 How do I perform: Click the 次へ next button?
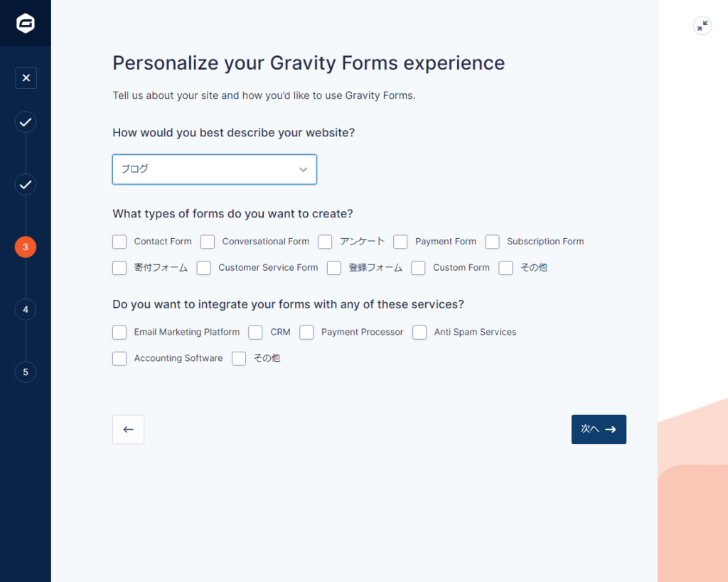pyautogui.click(x=599, y=429)
